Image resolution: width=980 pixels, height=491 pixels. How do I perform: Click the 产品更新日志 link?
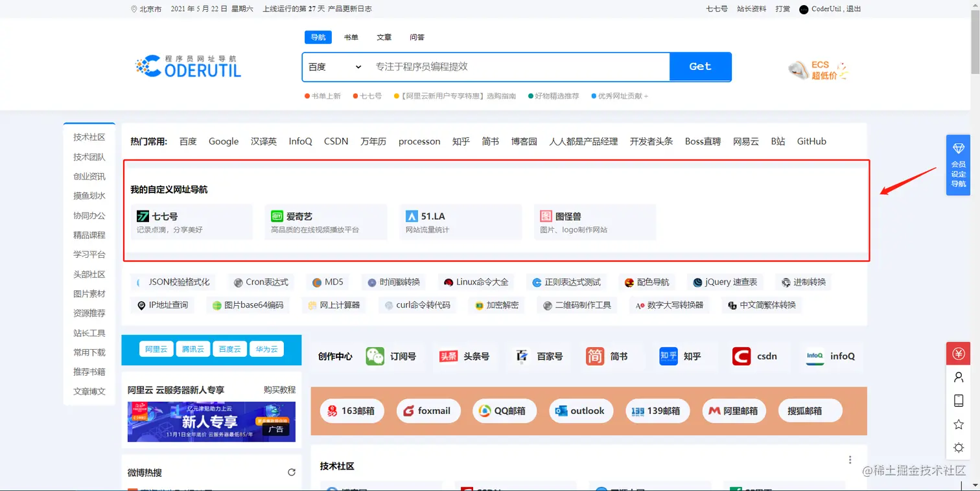pos(350,9)
